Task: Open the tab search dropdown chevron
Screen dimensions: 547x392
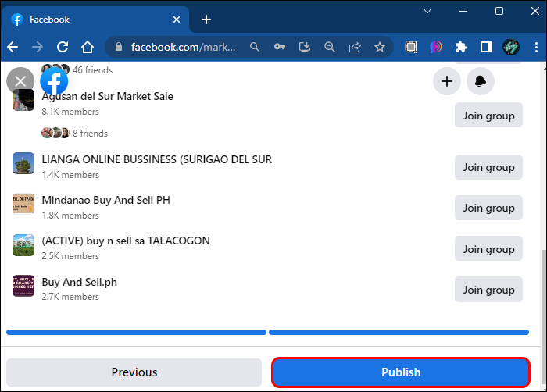Action: [x=427, y=12]
